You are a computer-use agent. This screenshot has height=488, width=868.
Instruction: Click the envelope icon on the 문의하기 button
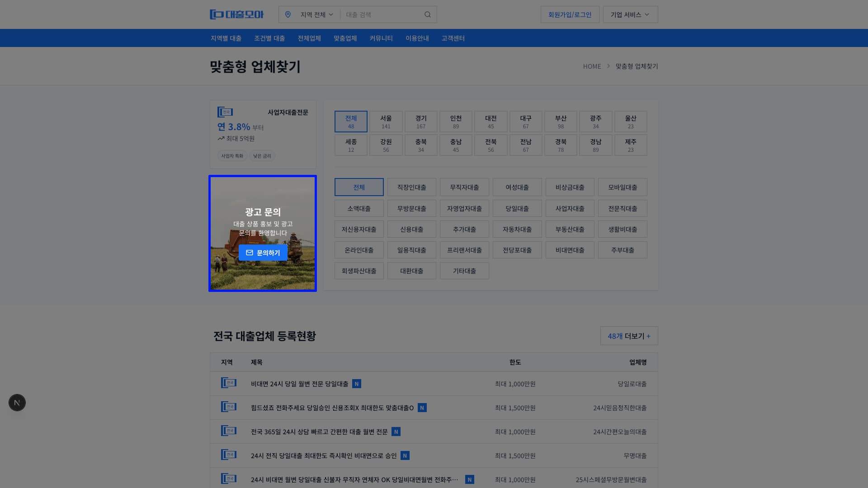point(250,253)
